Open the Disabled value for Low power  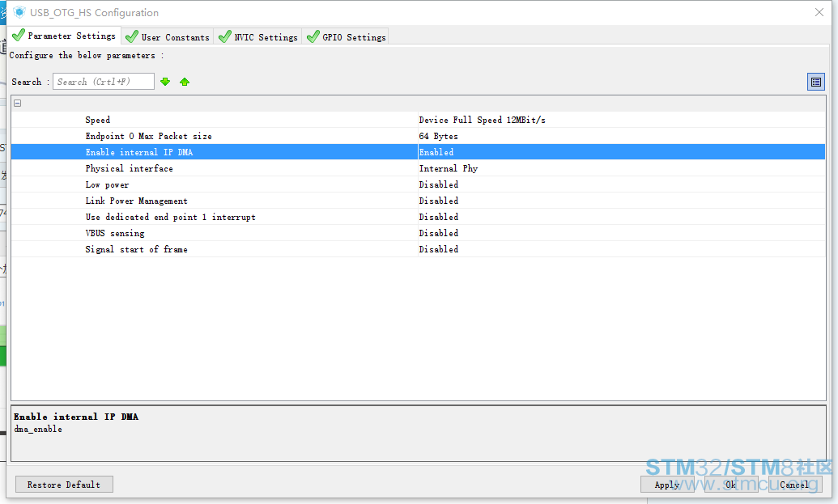(621, 184)
